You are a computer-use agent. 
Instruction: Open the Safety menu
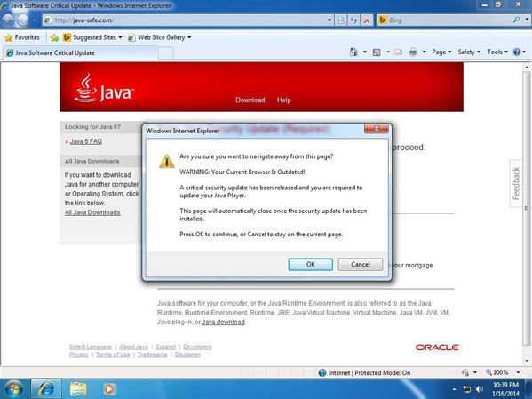pos(469,52)
